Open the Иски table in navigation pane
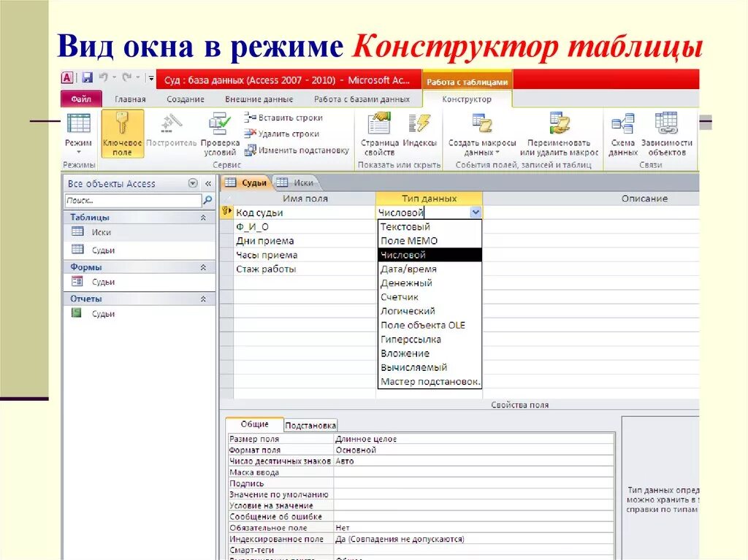 140,232
